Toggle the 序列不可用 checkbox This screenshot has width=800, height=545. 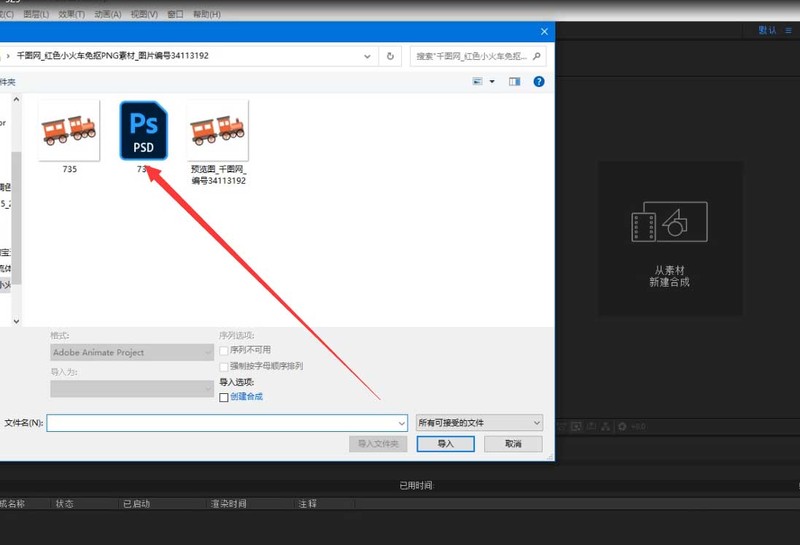[223, 351]
